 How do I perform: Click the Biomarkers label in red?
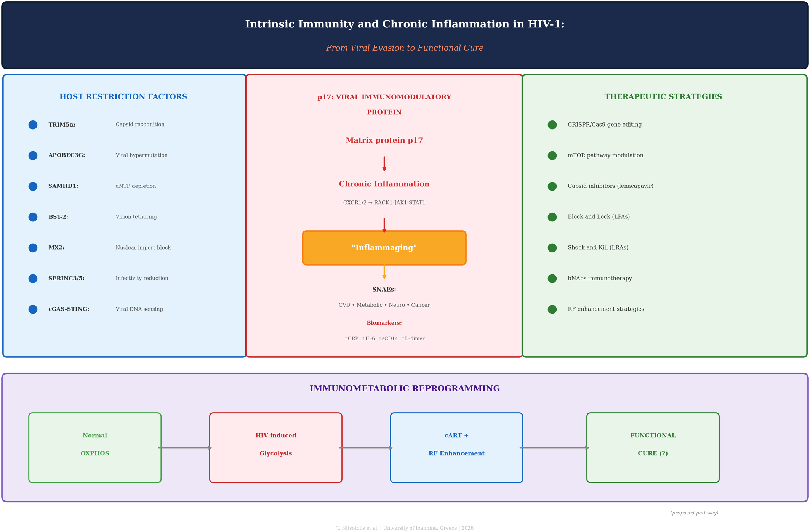384,323
